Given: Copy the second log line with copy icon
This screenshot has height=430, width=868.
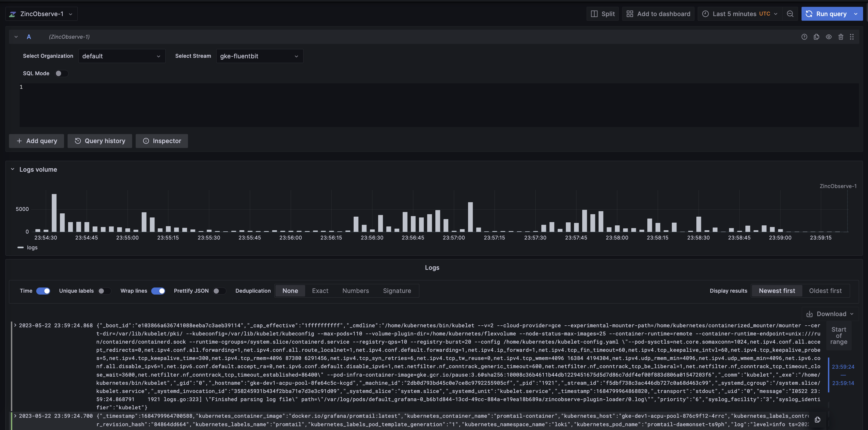Looking at the screenshot, I should 817,420.
